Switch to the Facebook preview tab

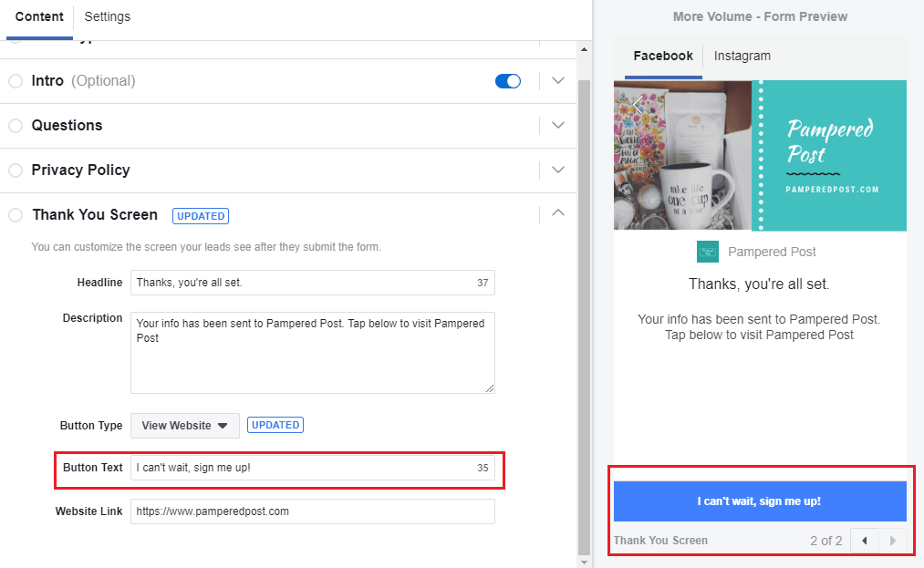point(661,56)
